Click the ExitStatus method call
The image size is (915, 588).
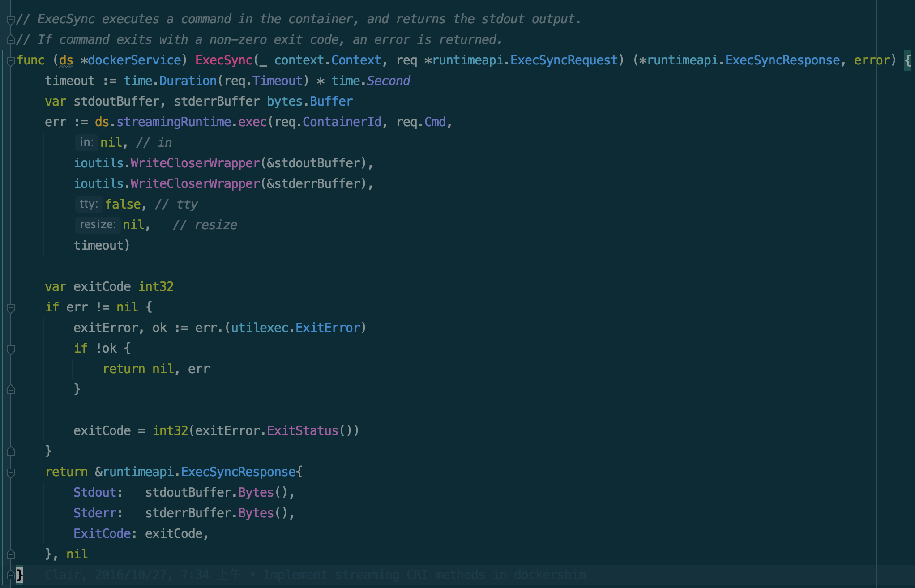(302, 431)
